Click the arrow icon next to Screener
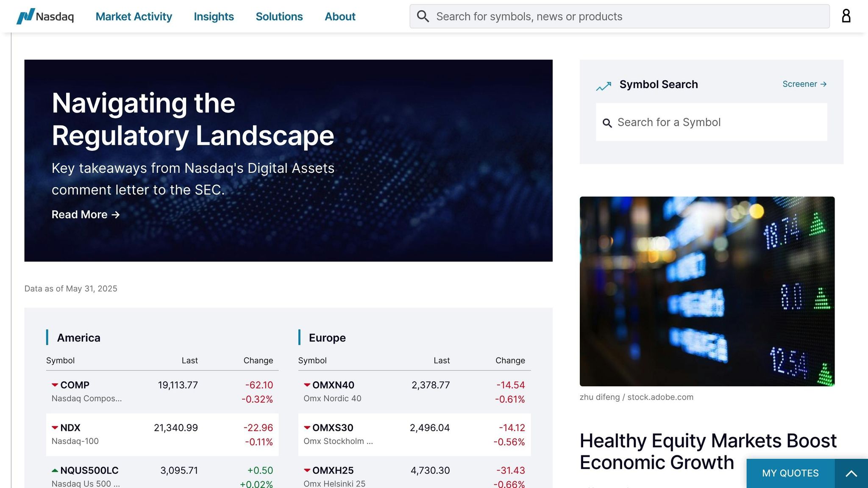Image resolution: width=868 pixels, height=488 pixels. click(824, 84)
